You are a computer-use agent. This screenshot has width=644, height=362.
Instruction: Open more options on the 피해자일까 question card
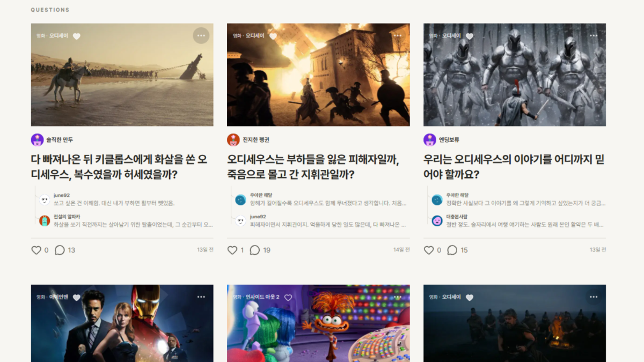tap(398, 35)
